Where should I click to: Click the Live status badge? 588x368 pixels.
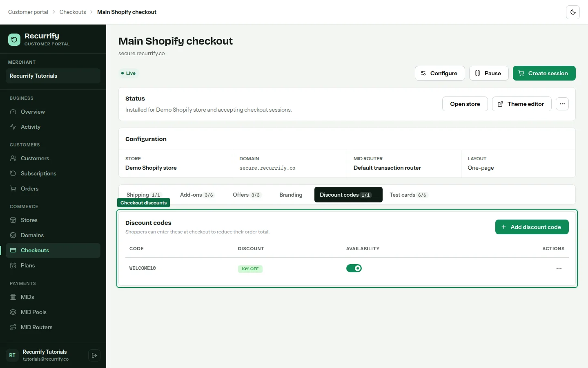[x=128, y=73]
